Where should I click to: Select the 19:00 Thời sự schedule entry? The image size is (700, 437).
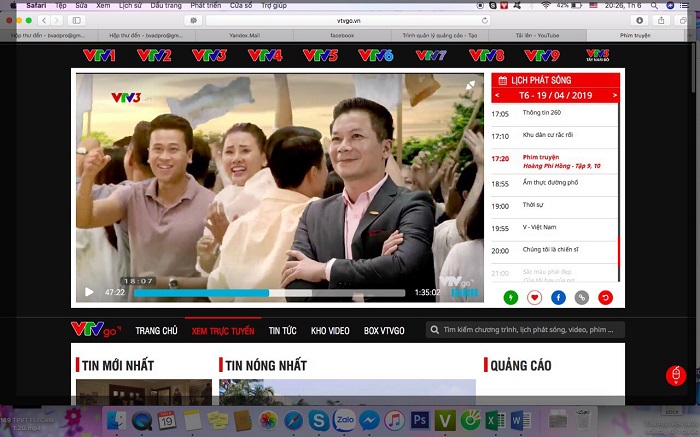click(554, 206)
